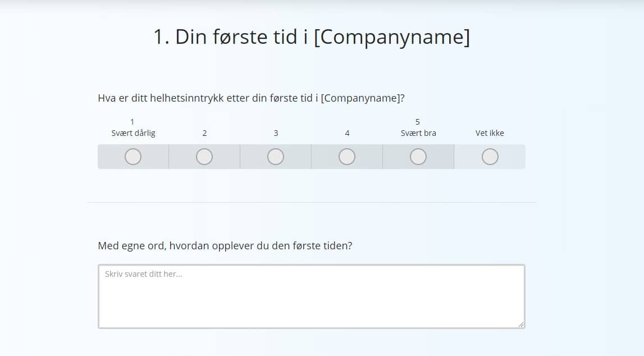Click the number 2 scale header
The width and height of the screenshot is (644, 356).
click(204, 133)
